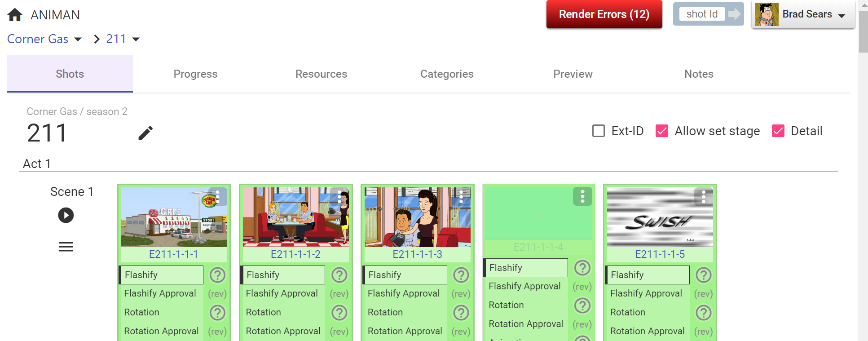Toggle the Detail checkbox off

[x=778, y=131]
